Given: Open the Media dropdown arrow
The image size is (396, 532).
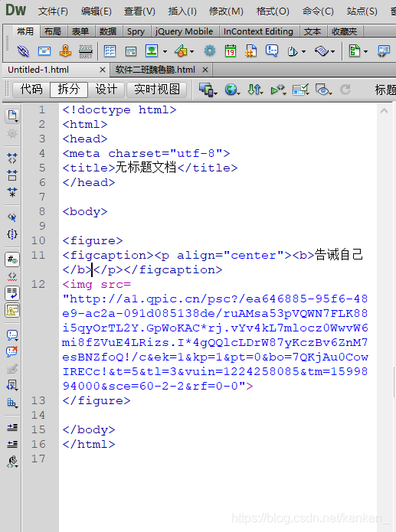Looking at the screenshot, I should [x=192, y=52].
